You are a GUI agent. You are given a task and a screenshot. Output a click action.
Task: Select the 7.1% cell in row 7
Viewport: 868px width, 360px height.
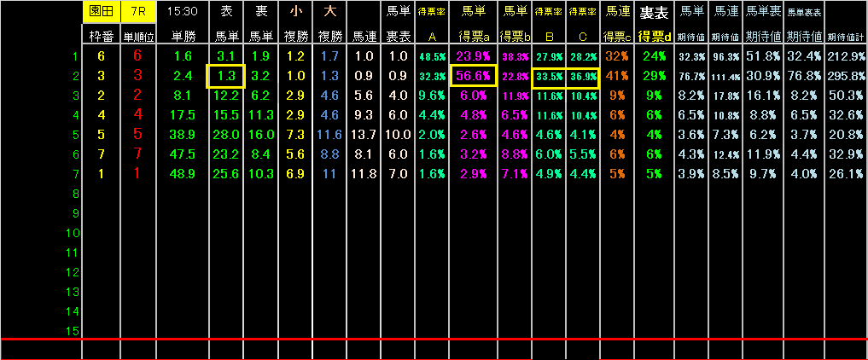pyautogui.click(x=515, y=174)
